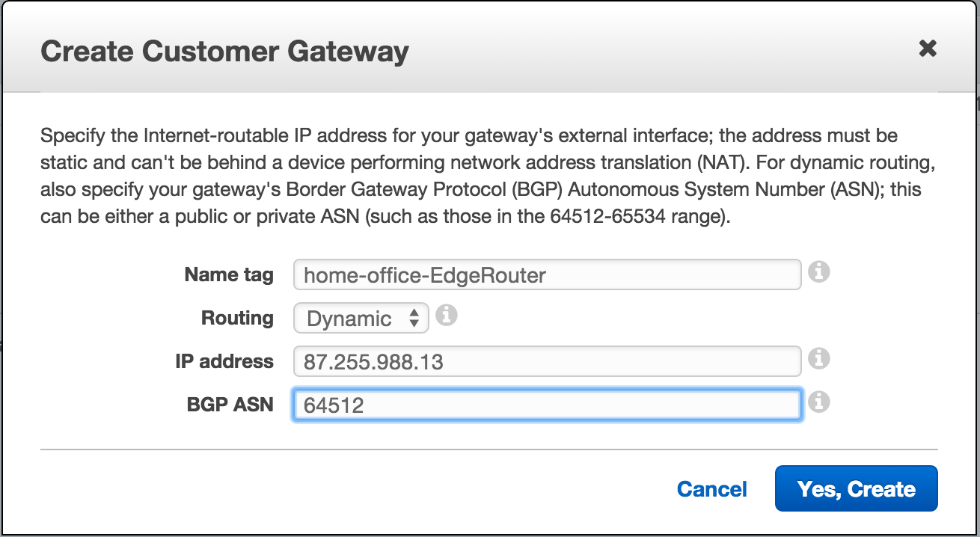
Task: Click the info icon beside Name tag field
Action: pyautogui.click(x=819, y=272)
